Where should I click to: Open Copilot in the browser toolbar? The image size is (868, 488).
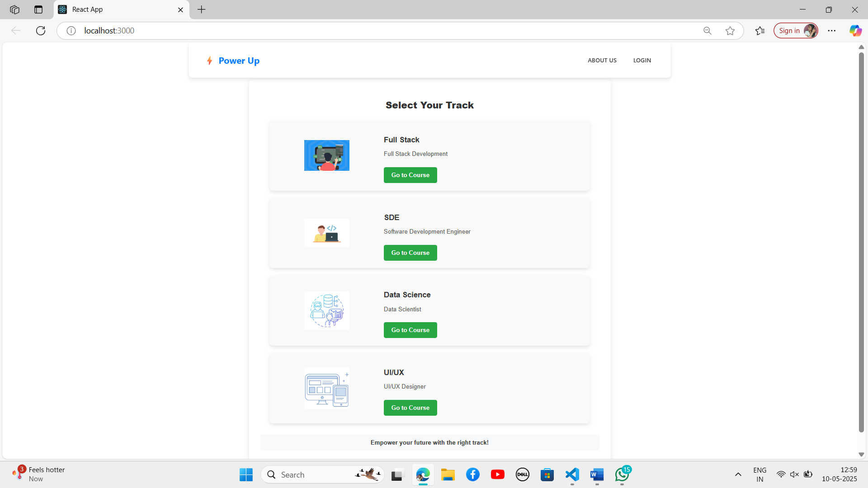coord(855,31)
